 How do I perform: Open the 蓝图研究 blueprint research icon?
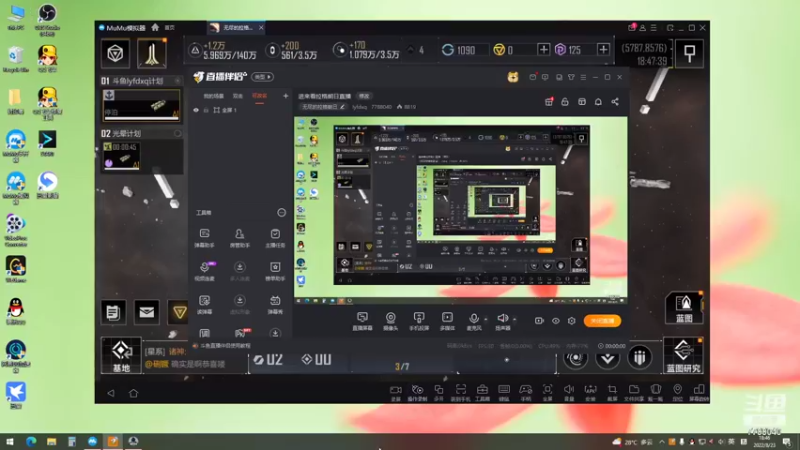(x=683, y=356)
